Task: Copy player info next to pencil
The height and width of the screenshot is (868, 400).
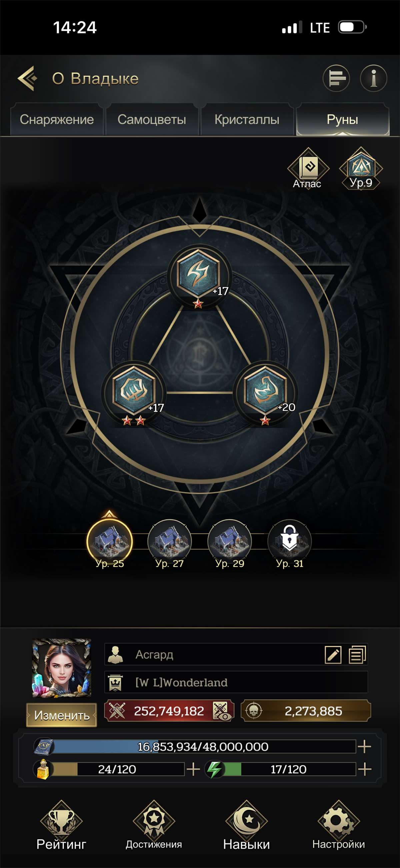Action: click(x=357, y=654)
